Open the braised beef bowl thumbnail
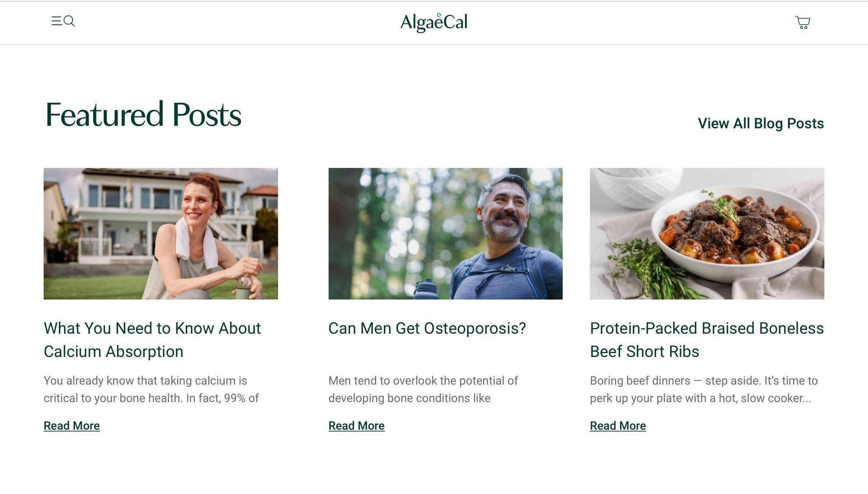Screen dimensions: 868x494 (x=707, y=234)
